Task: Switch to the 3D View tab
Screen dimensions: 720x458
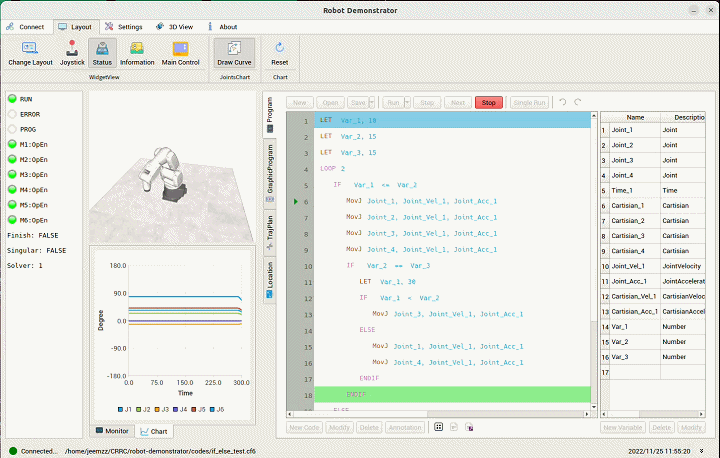Action: point(174,27)
